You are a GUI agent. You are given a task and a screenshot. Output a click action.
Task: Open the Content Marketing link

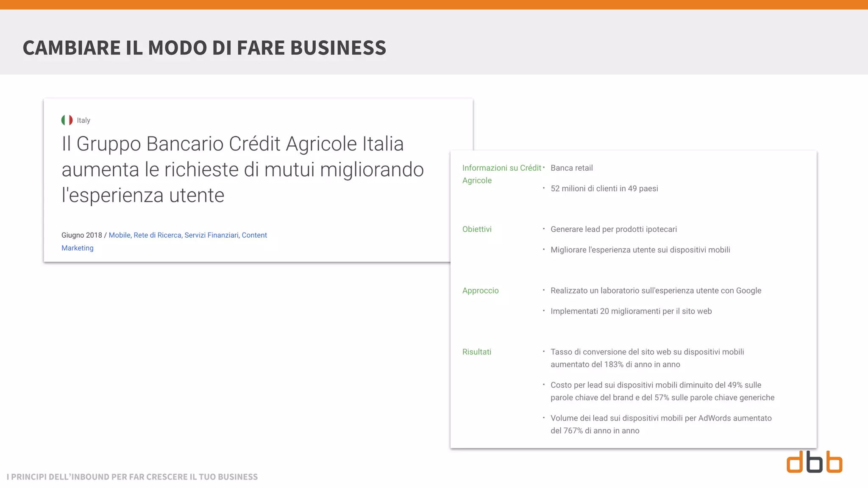click(x=254, y=235)
